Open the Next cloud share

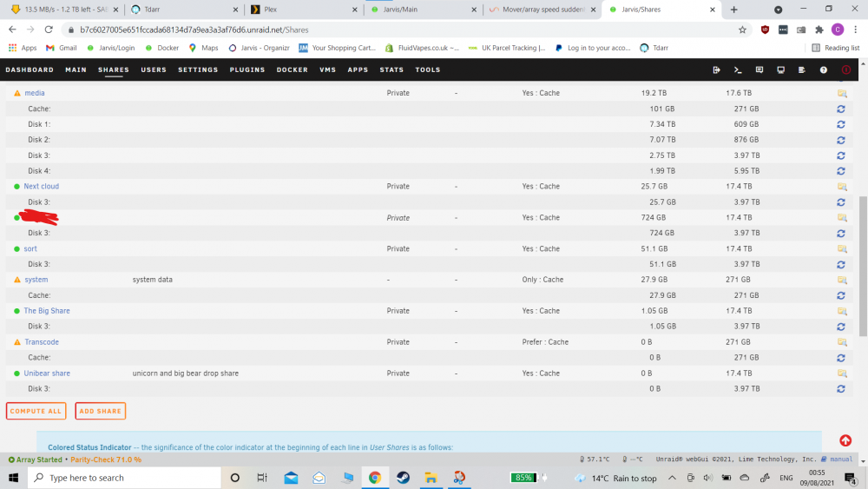41,186
